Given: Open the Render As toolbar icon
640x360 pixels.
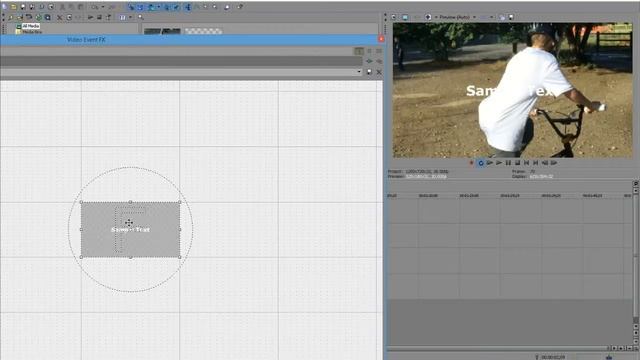Looking at the screenshot, I should coord(42,7).
